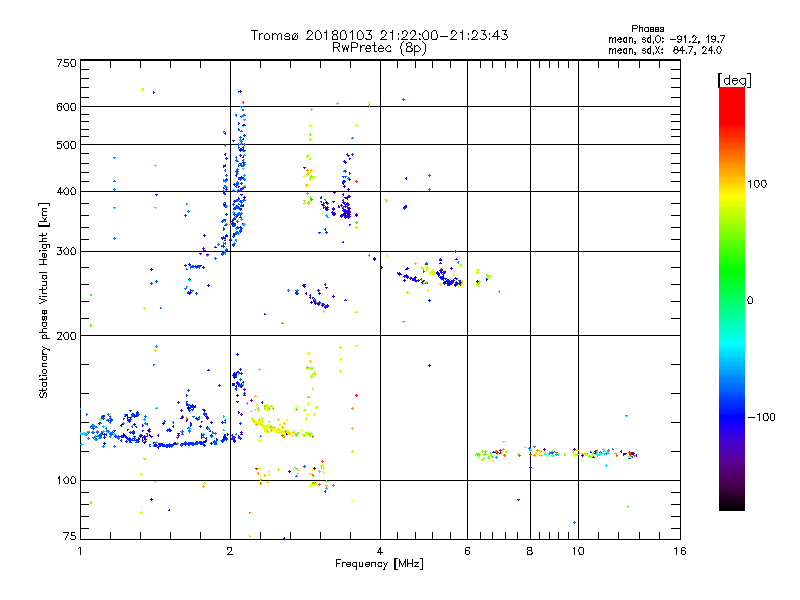The width and height of the screenshot is (800, 600).
Task: Click the "Frequency [MHz]" x-axis label
Action: [379, 564]
